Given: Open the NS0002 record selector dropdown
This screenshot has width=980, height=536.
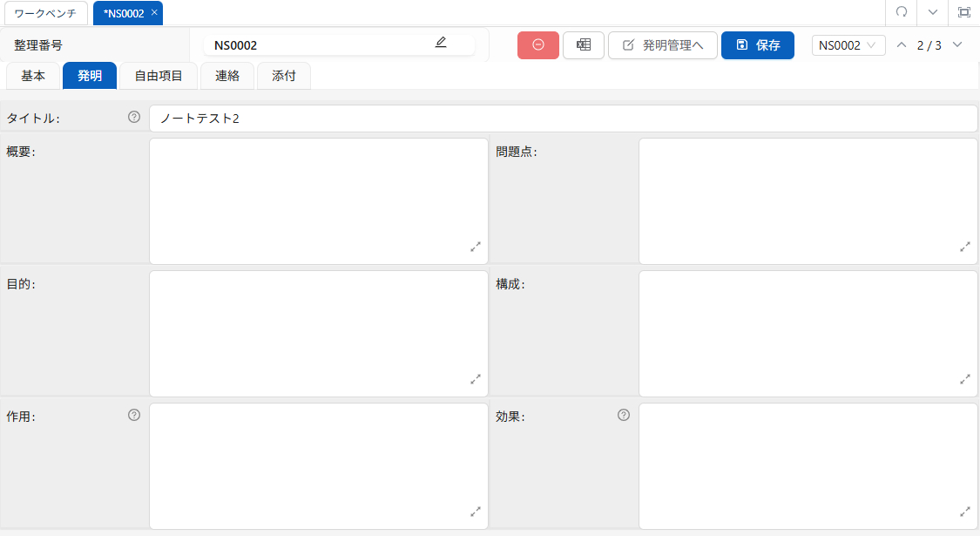Looking at the screenshot, I should (848, 45).
